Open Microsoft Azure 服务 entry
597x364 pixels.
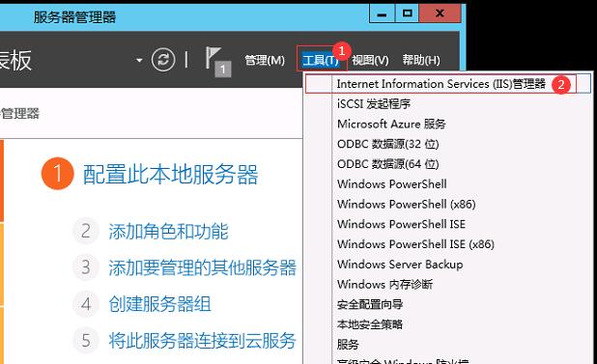(x=391, y=124)
